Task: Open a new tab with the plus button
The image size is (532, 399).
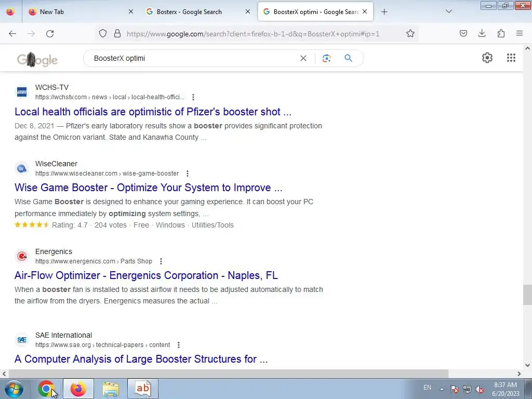Action: (x=384, y=12)
